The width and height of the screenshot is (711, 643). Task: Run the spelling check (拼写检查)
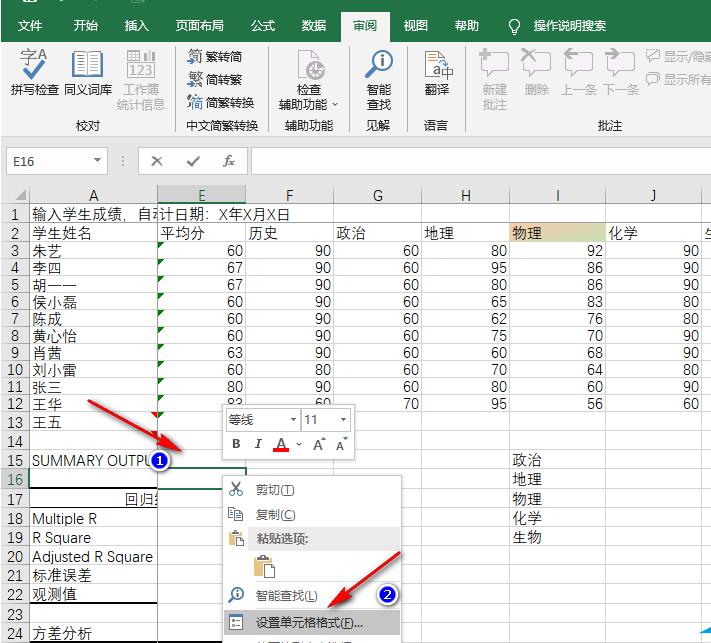point(34,72)
